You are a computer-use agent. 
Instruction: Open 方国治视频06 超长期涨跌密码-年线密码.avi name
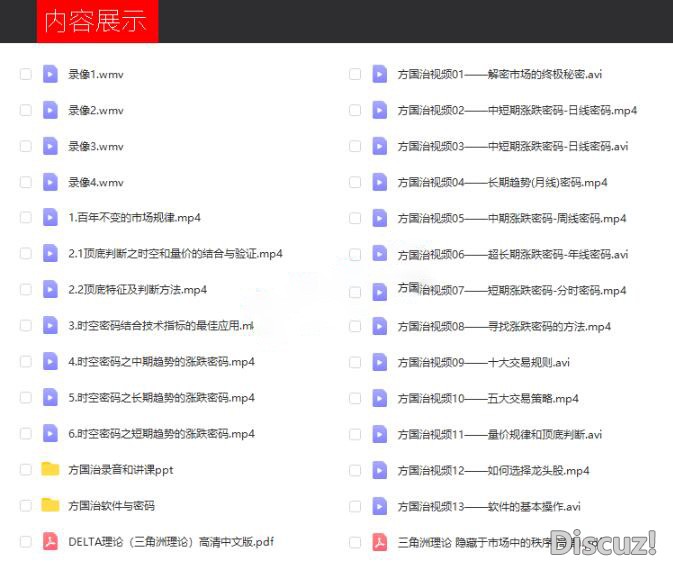pos(513,255)
